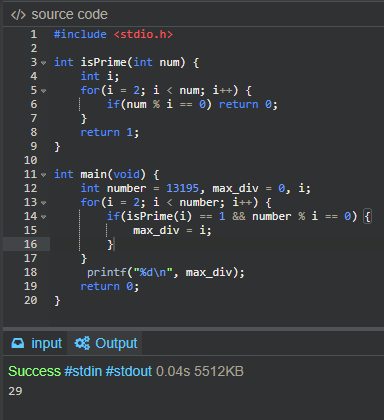The image size is (384, 420).
Task: Click line number 20 in the gutter
Action: 30,300
